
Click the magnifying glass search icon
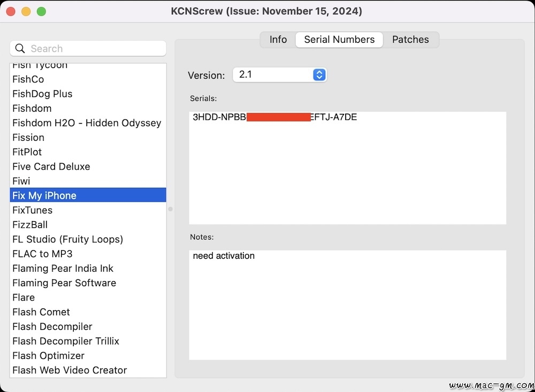tap(20, 49)
